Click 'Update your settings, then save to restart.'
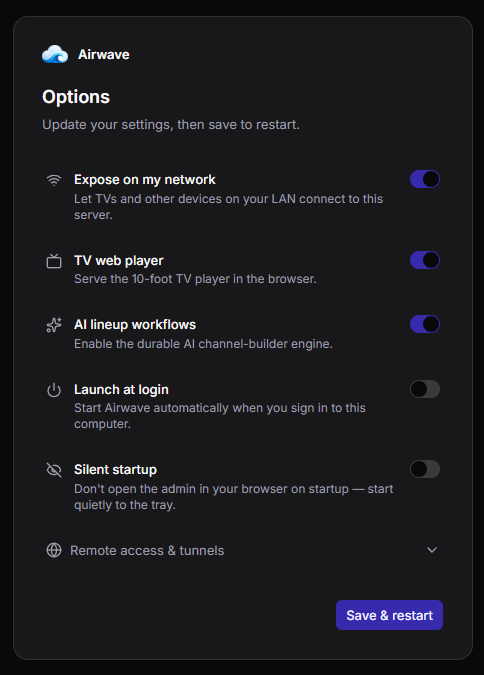The image size is (484, 675). tap(171, 125)
